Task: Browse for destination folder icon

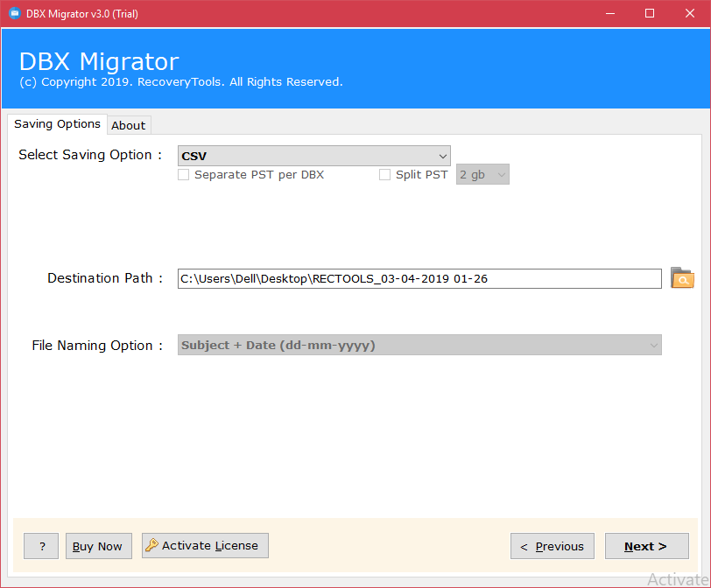Action: pos(682,278)
